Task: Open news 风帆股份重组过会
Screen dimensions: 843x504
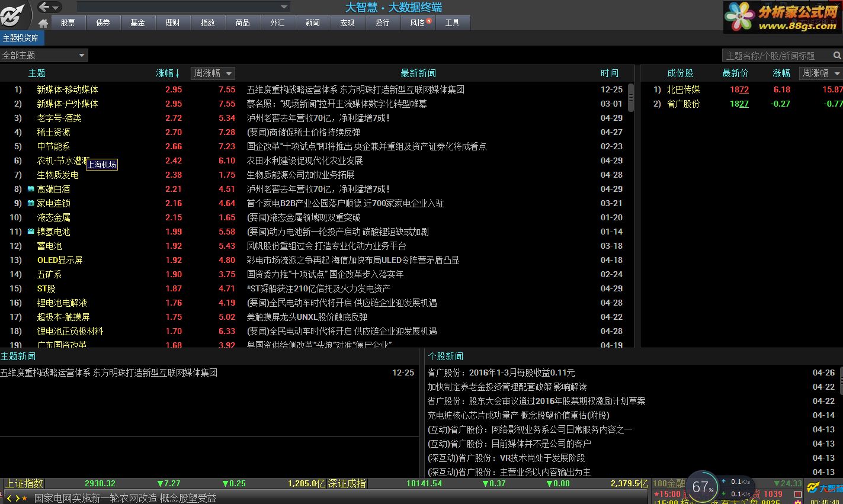Action: [x=326, y=246]
